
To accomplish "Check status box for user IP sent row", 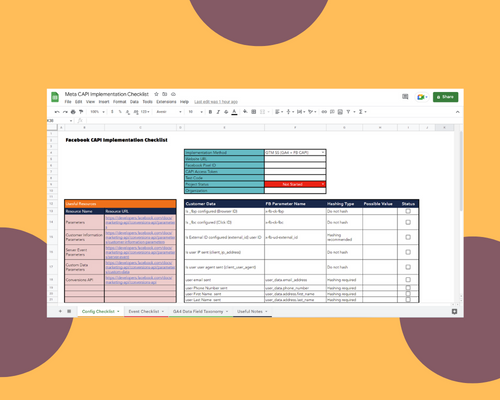I will (x=408, y=252).
